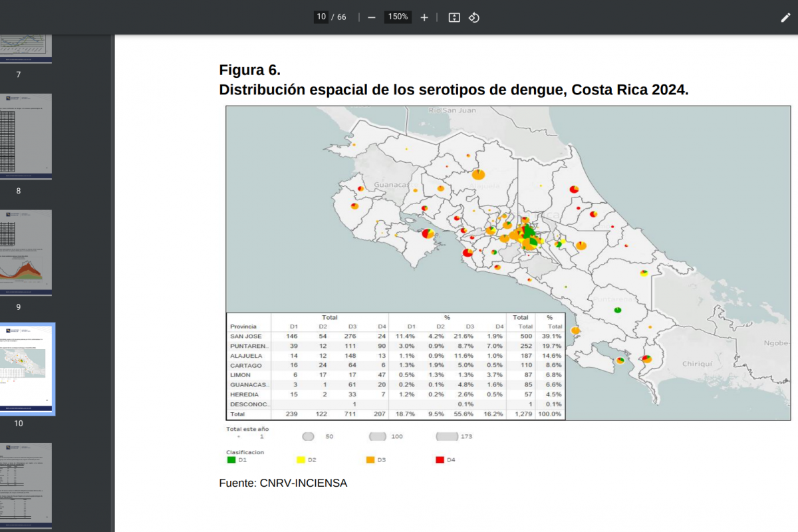
Task: Click the yellow D2 legend swatch
Action: [x=301, y=460]
